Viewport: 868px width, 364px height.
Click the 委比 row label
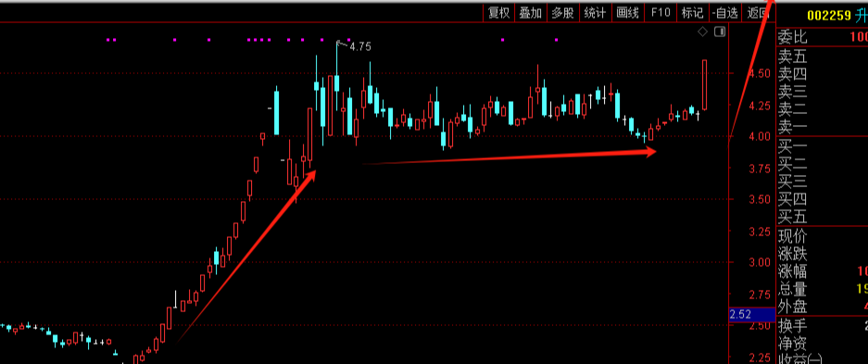[x=793, y=38]
